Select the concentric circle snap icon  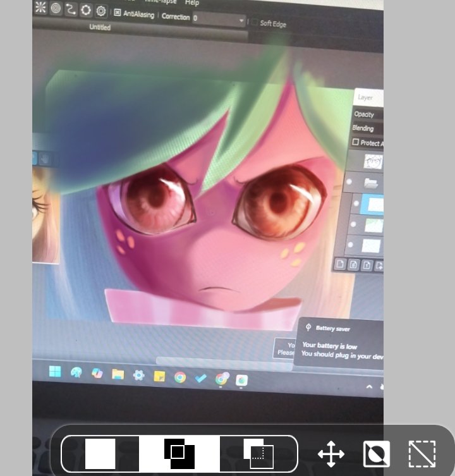coord(56,8)
